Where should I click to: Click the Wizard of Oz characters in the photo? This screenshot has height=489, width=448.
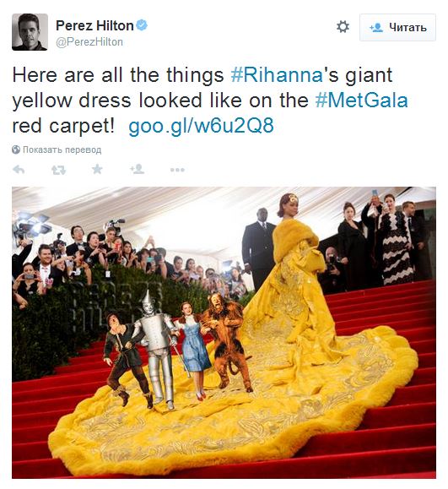(178, 350)
